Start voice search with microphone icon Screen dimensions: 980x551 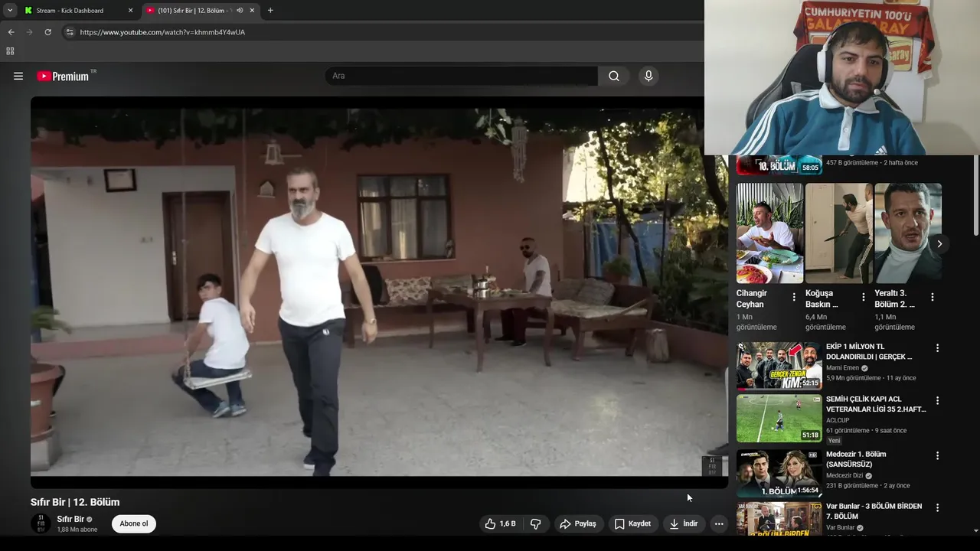648,76
